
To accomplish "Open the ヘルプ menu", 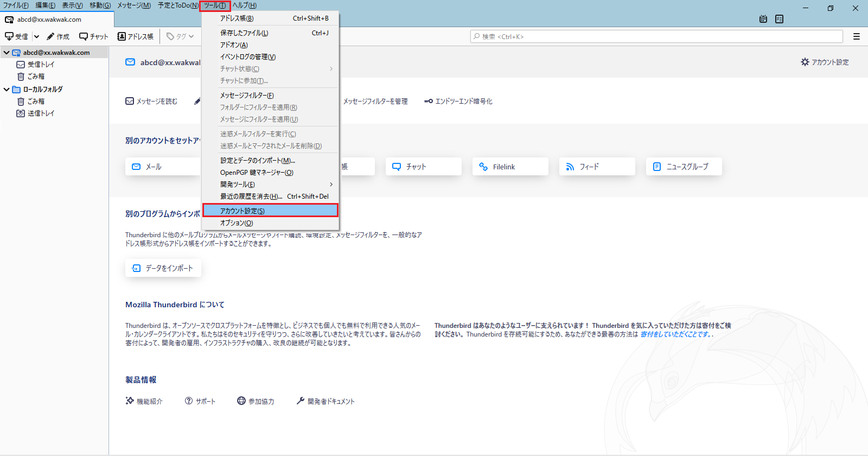I will [x=245, y=5].
